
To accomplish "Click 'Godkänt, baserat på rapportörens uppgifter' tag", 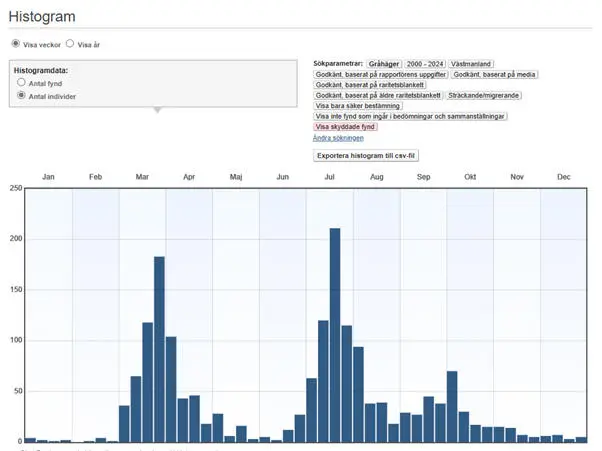I will [x=380, y=74].
